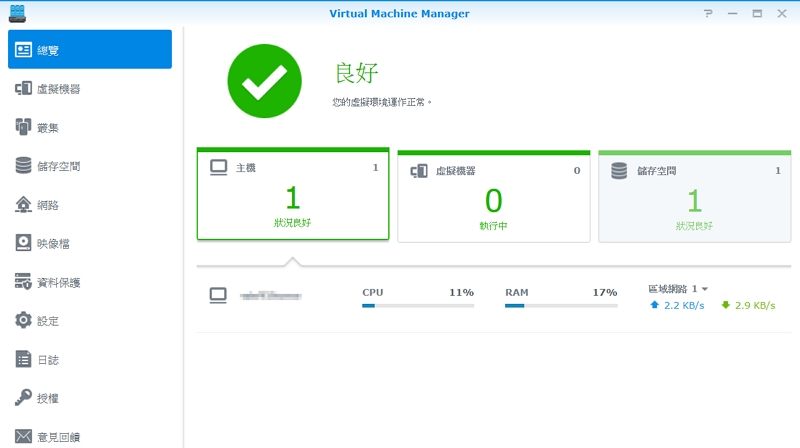Click the 資料保護 protection icon
This screenshot has height=448, width=800.
coord(23,282)
